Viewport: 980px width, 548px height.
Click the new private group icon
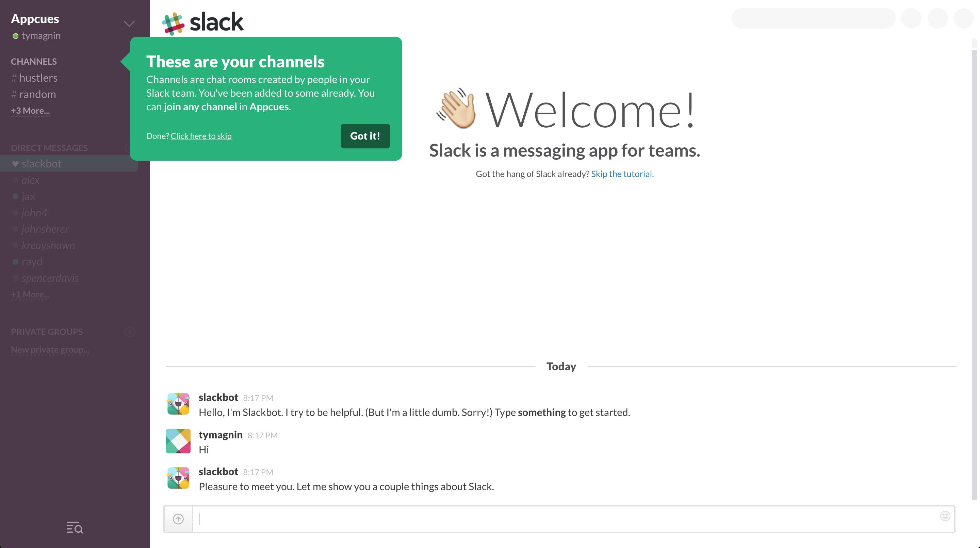(130, 331)
